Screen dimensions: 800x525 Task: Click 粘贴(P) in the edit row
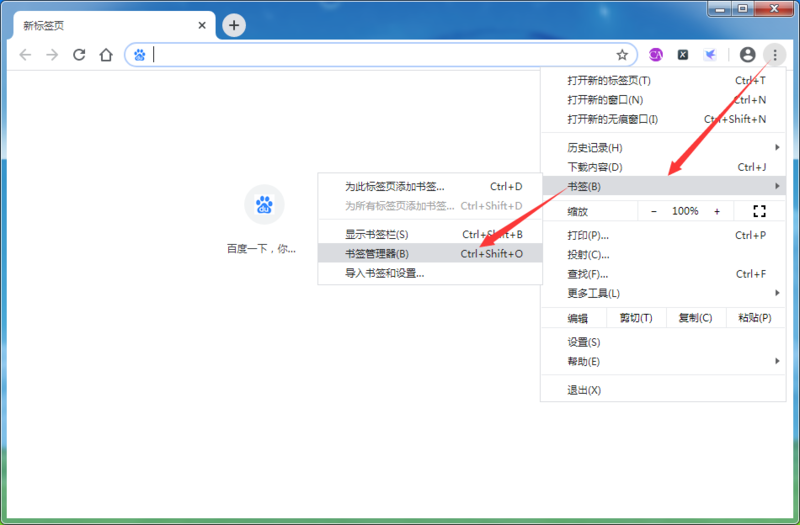click(755, 318)
